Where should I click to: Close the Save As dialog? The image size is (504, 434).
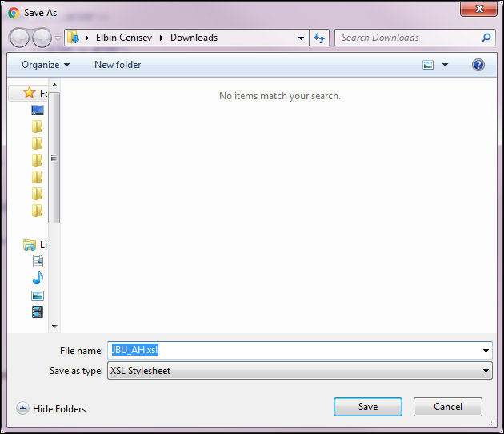pyautogui.click(x=479, y=9)
